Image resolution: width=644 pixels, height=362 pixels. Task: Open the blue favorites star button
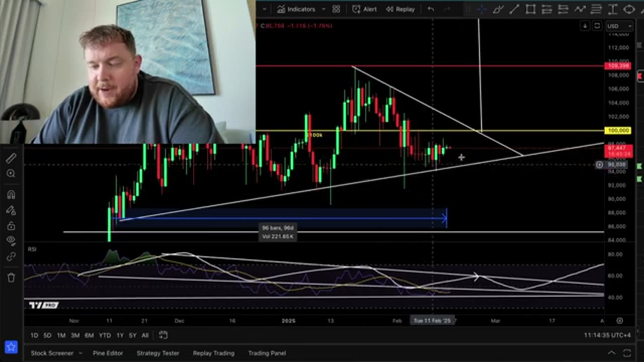[x=11, y=347]
